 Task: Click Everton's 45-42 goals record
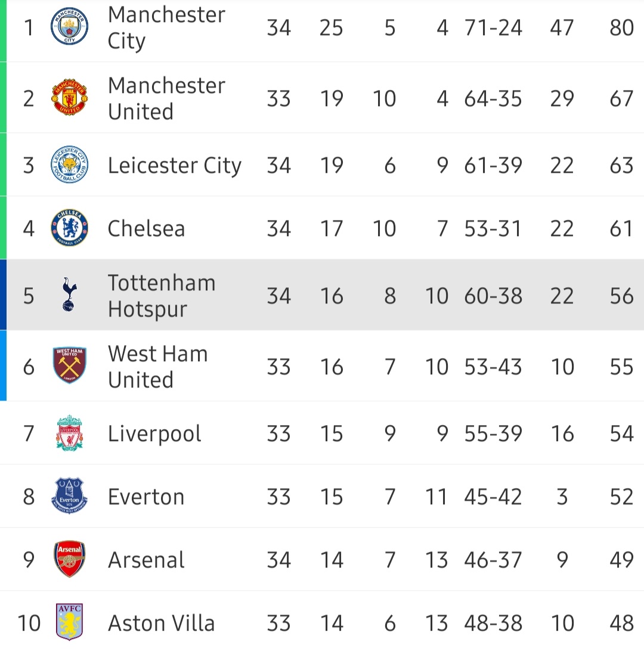click(x=493, y=497)
